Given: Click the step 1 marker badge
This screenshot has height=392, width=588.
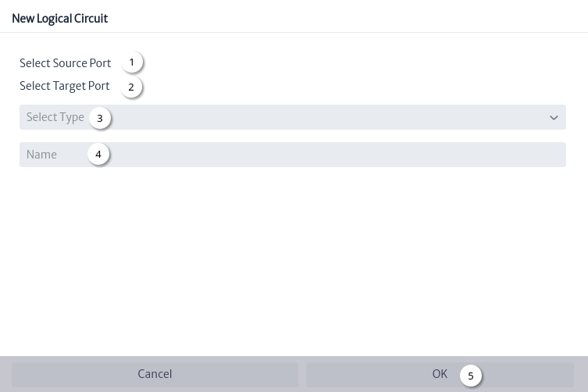Looking at the screenshot, I should 132,62.
